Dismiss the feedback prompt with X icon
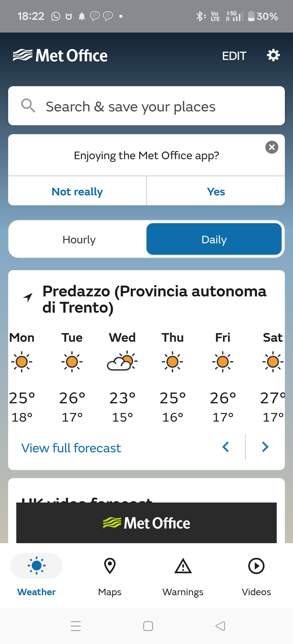The height and width of the screenshot is (644, 293). click(271, 147)
